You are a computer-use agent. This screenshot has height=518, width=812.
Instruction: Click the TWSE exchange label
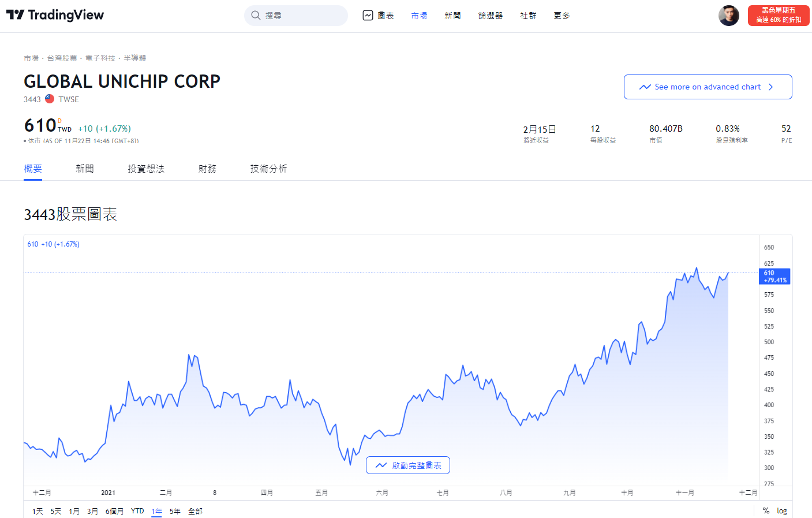pos(69,99)
